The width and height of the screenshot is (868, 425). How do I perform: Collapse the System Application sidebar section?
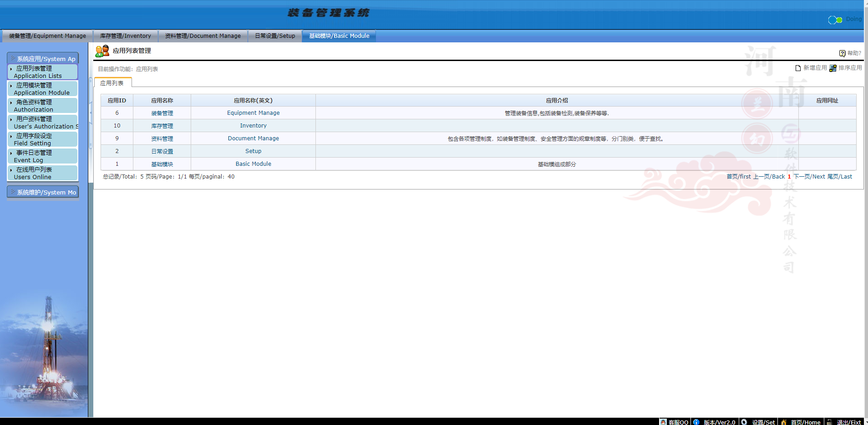(43, 59)
